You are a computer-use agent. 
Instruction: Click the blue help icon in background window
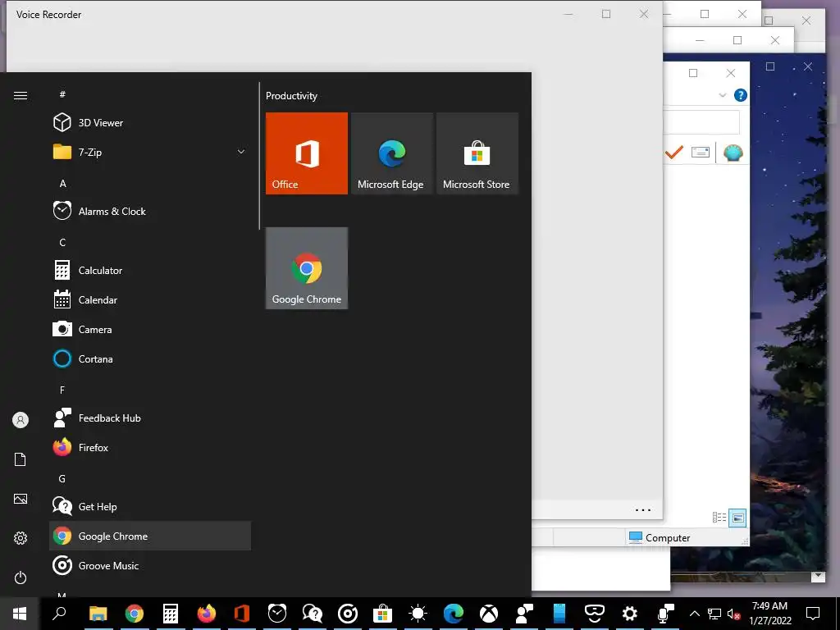[x=741, y=95]
